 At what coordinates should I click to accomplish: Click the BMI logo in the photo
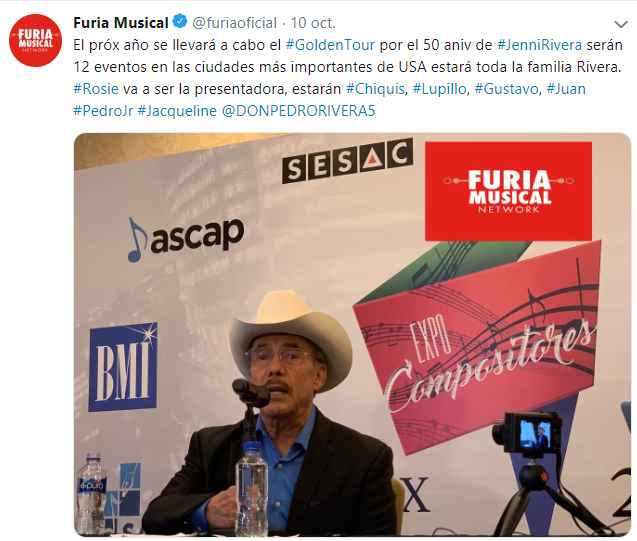123,368
